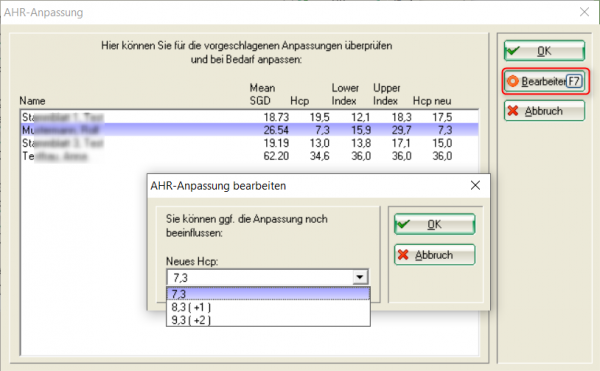Choose 9,3 (+2) handicap option

click(268, 320)
